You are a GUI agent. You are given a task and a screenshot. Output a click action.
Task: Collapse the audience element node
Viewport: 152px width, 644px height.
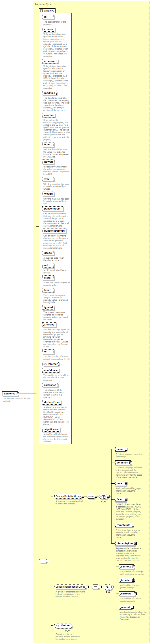click(x=18, y=394)
